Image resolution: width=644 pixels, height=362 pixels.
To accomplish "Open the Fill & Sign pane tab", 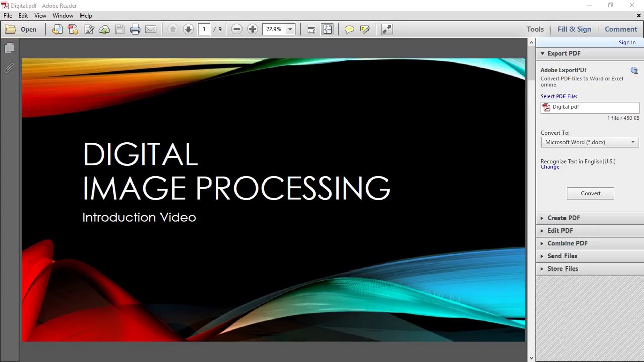I will coord(574,29).
